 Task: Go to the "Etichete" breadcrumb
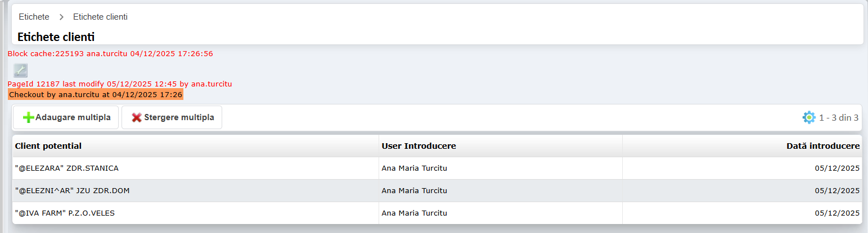coord(34,17)
